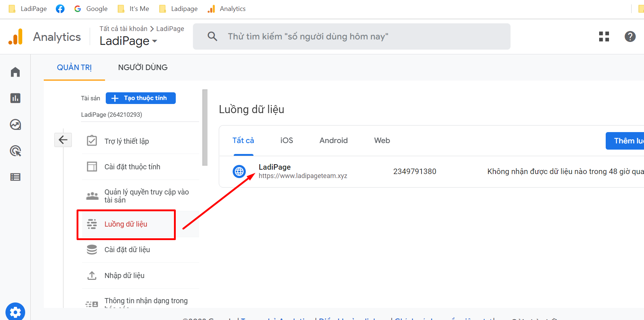644x320 pixels.
Task: Click 'Tất cả tài khoản' breadcrumb
Action: [123, 29]
